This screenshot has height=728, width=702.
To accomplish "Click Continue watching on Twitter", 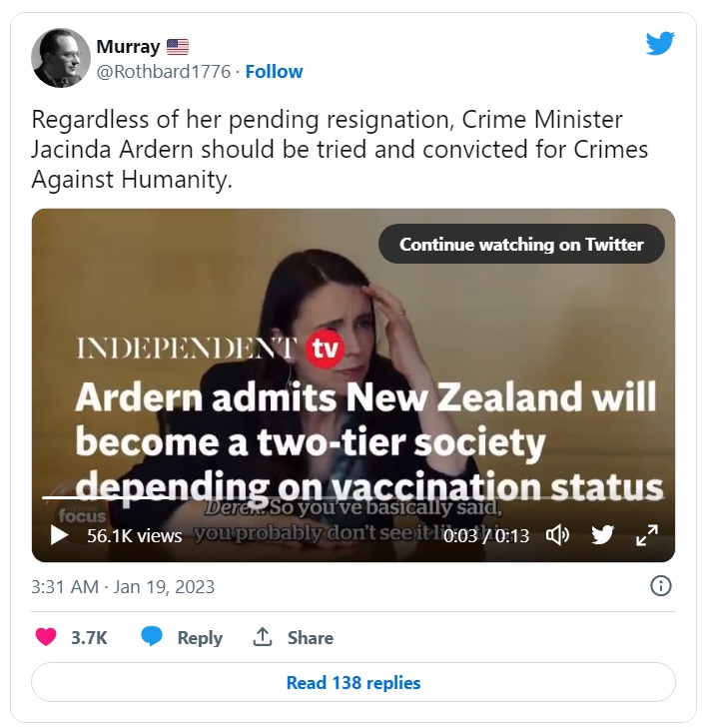I will [x=521, y=245].
